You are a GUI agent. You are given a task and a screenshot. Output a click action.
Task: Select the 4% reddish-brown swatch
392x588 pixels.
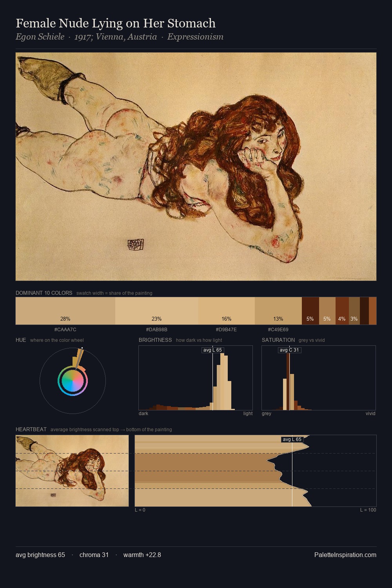342,311
